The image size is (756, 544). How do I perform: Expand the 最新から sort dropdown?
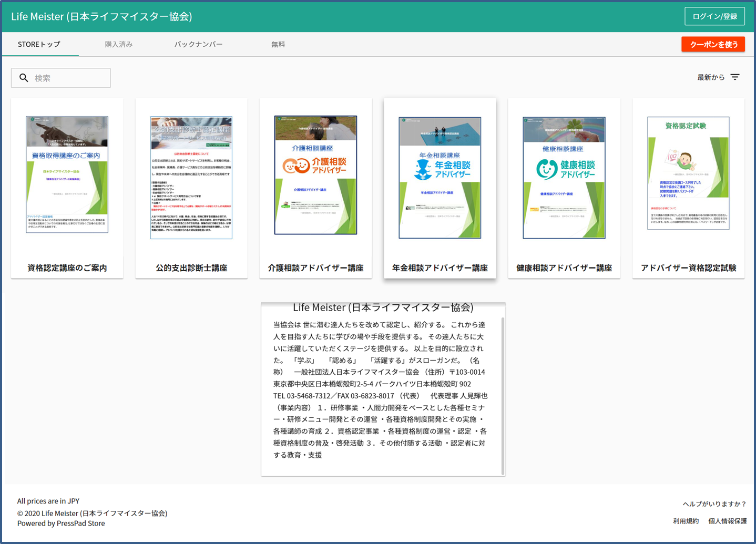tap(711, 77)
